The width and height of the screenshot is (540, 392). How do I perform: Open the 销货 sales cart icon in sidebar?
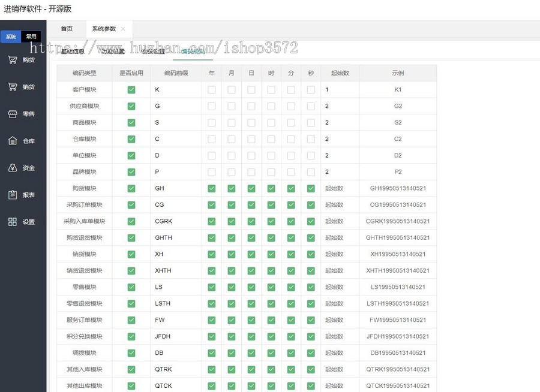pos(13,87)
